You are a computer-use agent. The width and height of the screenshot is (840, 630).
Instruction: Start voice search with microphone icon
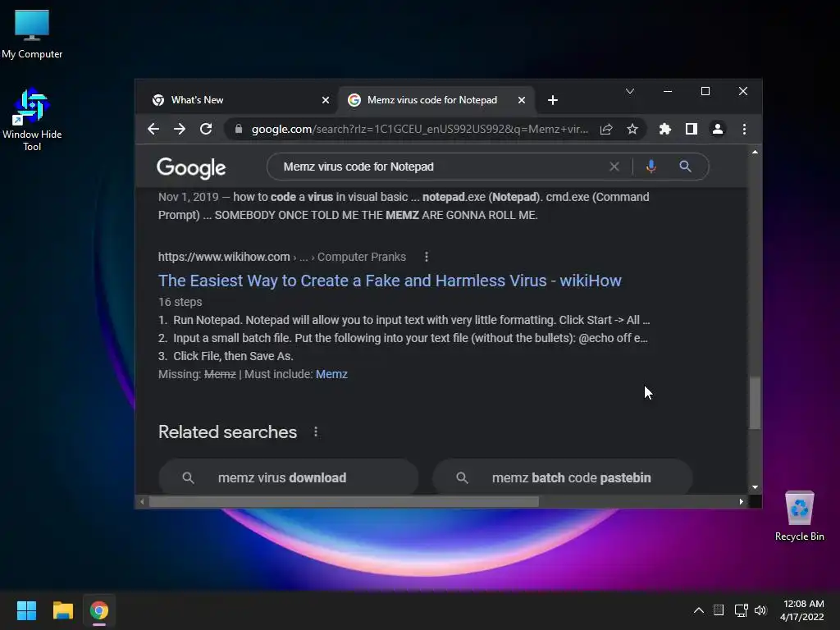(651, 167)
